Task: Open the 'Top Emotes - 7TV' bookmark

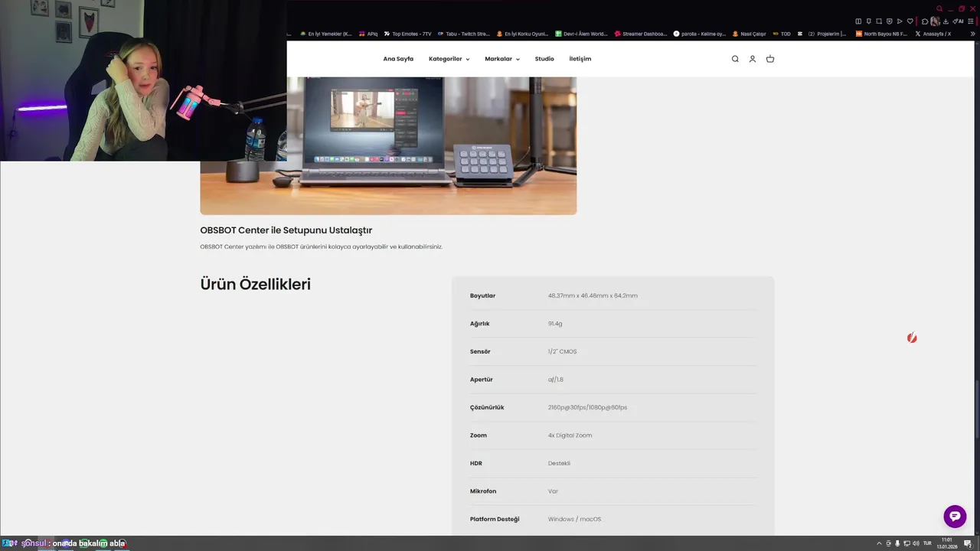Action: [x=407, y=34]
